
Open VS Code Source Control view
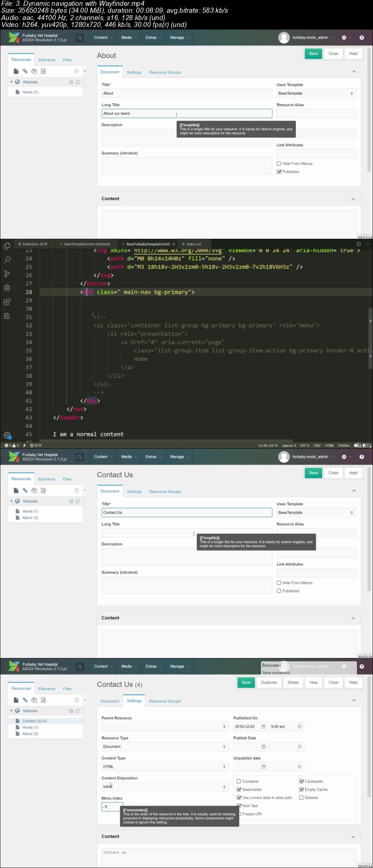(x=7, y=274)
